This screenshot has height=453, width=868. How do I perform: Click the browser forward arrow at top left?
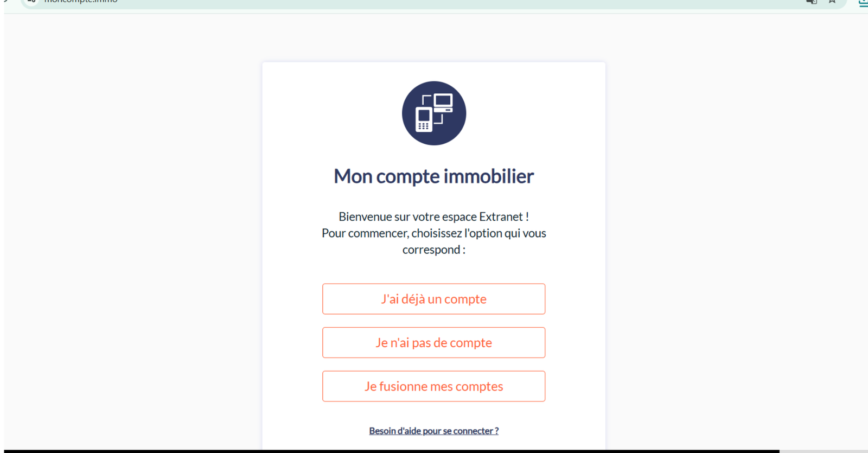click(x=6, y=2)
